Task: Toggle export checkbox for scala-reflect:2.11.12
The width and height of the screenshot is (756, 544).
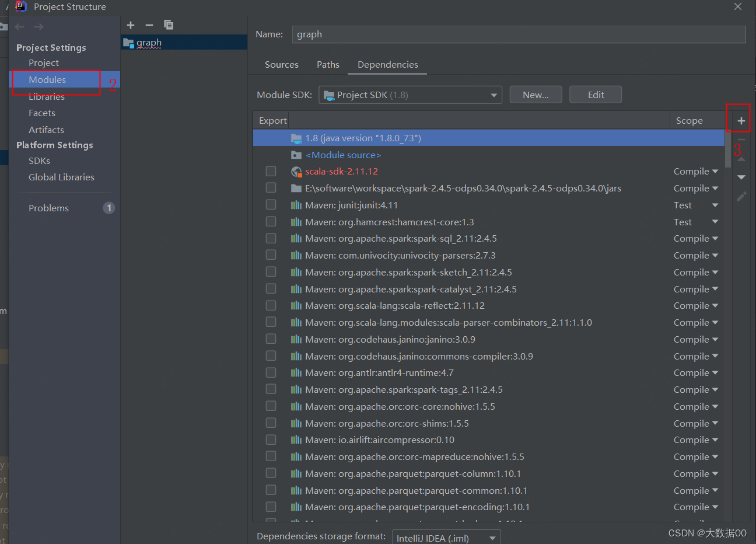Action: pyautogui.click(x=271, y=305)
